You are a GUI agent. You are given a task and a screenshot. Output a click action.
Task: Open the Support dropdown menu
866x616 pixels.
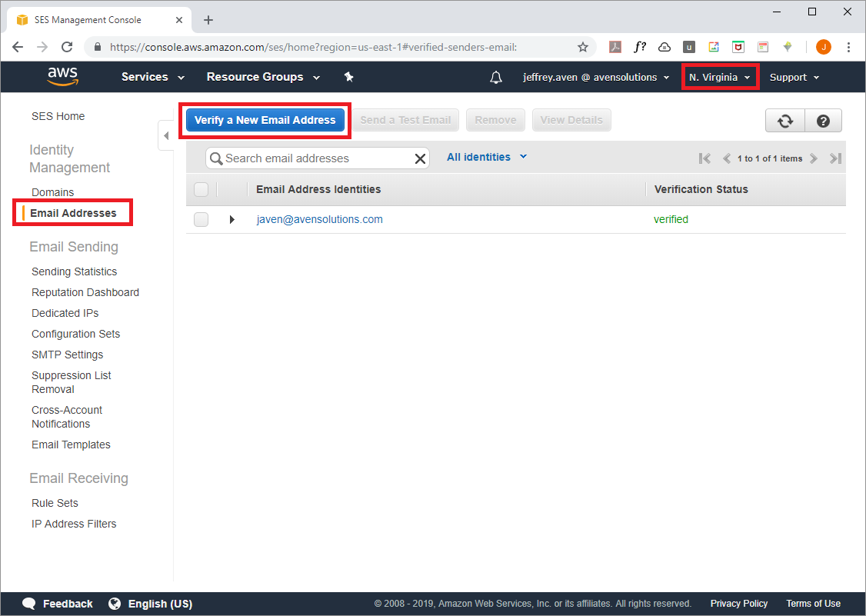click(x=794, y=78)
